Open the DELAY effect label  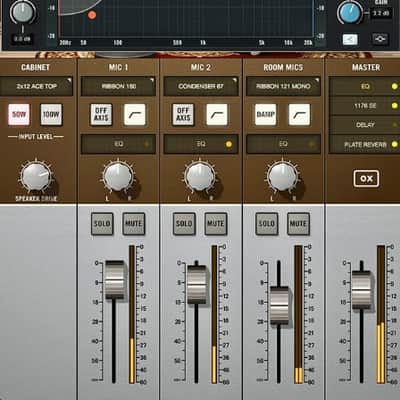point(365,125)
